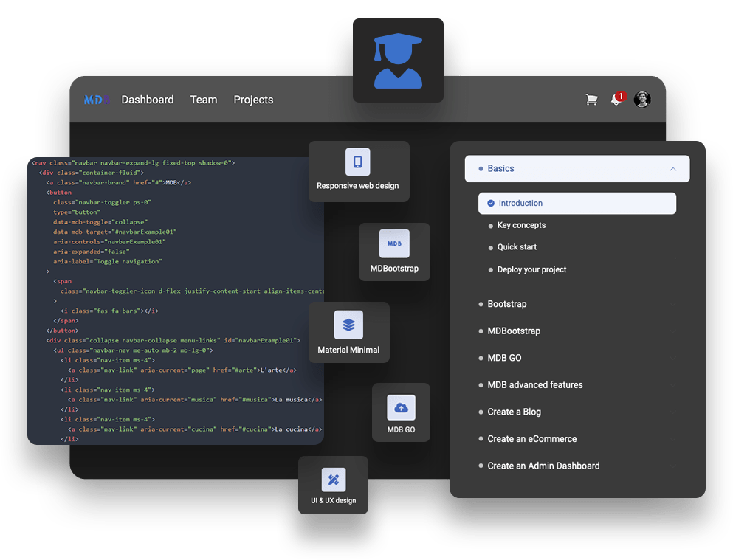This screenshot has width=733, height=560.
Task: Select the Quick start lesson
Action: 517,247
